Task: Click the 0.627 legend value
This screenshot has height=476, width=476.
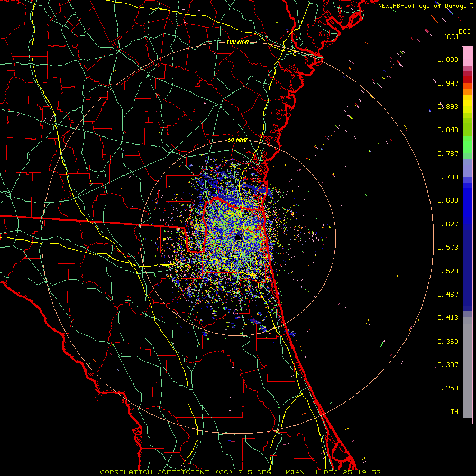Action: tap(448, 224)
